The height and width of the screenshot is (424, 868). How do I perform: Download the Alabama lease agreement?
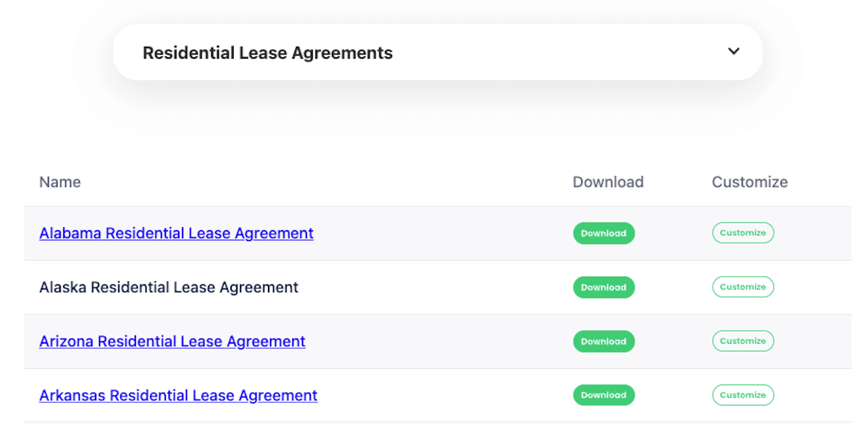[x=603, y=233]
